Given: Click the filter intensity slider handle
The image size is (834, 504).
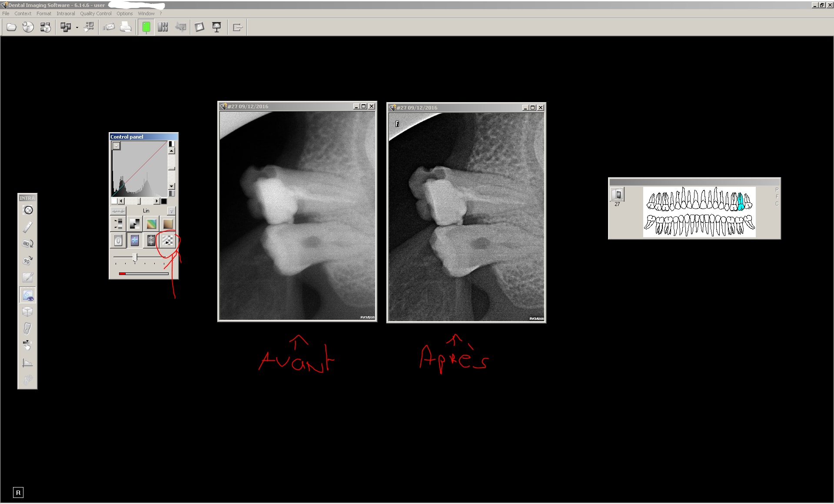Looking at the screenshot, I should point(135,258).
